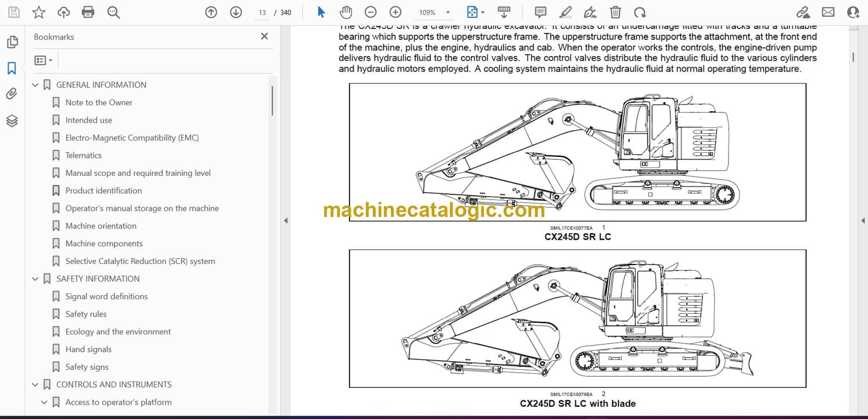Open the account profile icon
This screenshot has height=419, width=868.
pyautogui.click(x=853, y=12)
